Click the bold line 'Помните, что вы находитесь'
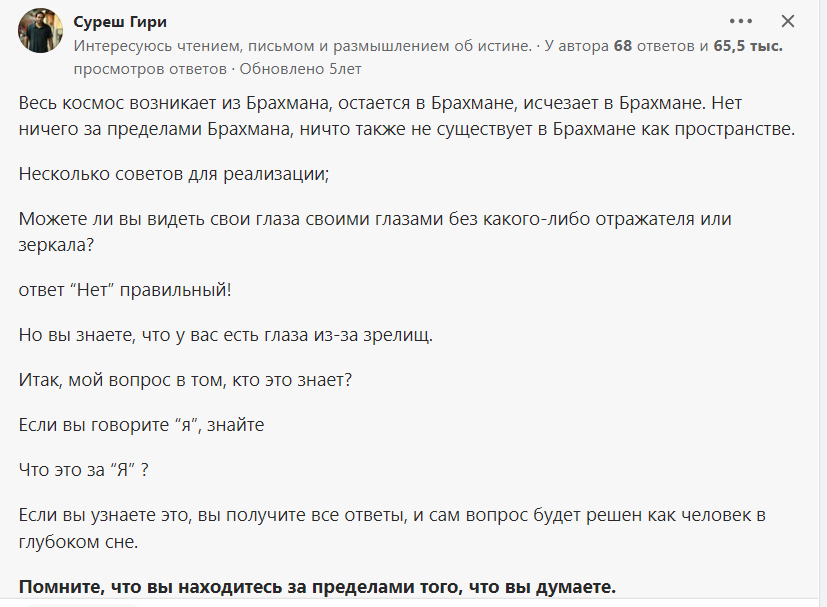The height and width of the screenshot is (607, 827). (x=317, y=586)
